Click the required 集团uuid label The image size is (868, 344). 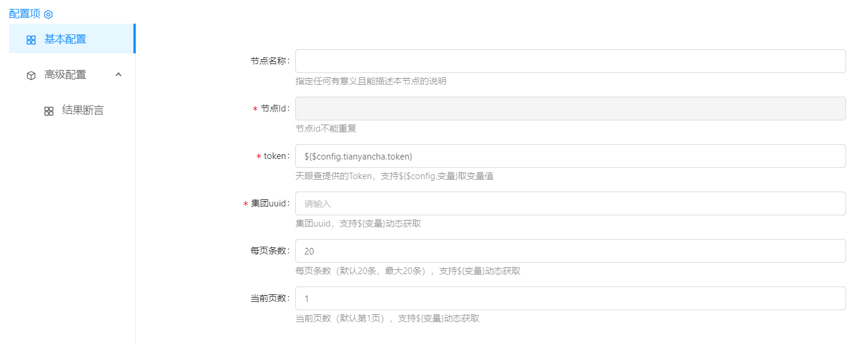pos(270,203)
